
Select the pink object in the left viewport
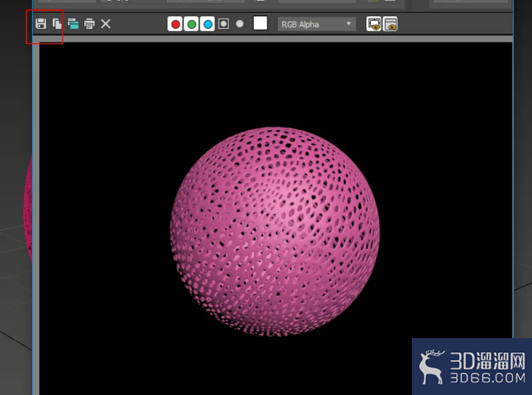(28, 211)
